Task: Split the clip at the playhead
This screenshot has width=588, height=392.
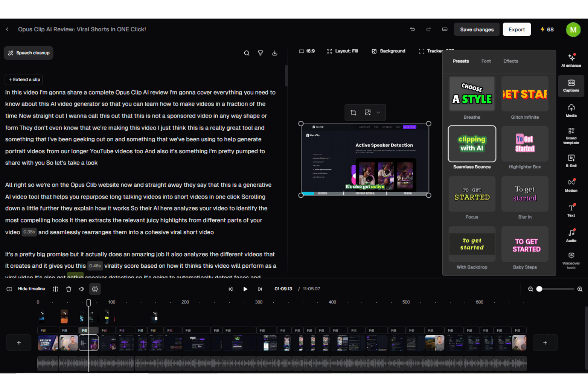Action: 55,289
